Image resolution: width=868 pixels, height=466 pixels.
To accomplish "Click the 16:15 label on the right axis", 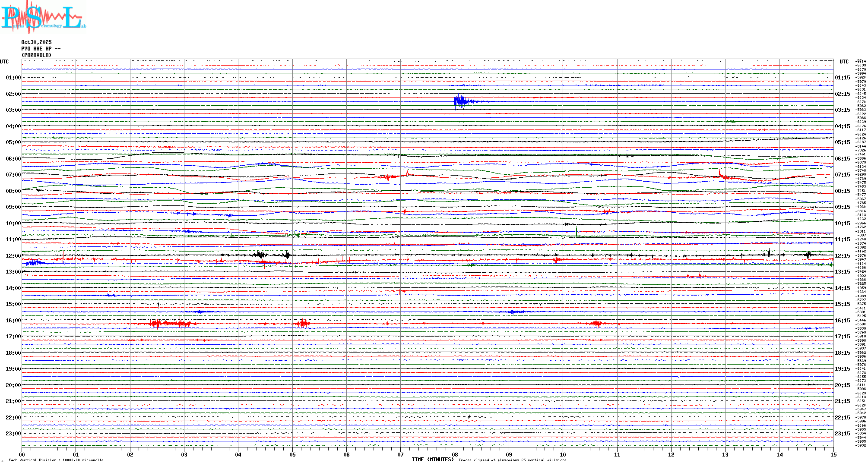I will click(843, 321).
